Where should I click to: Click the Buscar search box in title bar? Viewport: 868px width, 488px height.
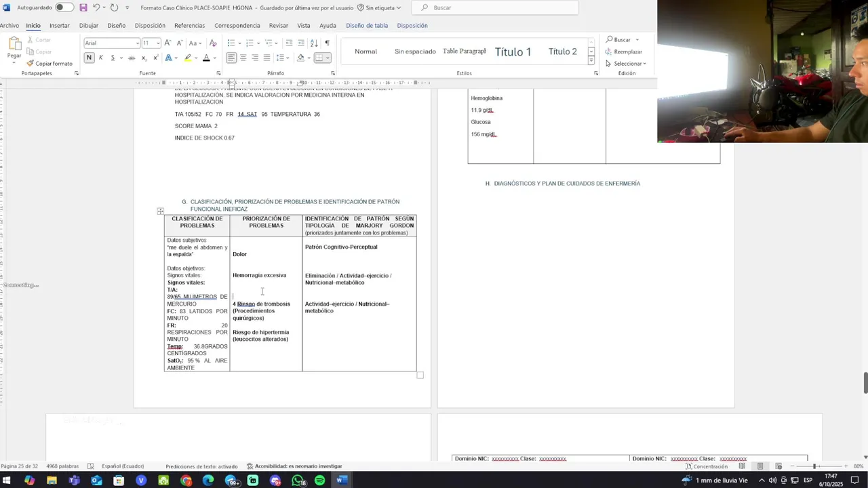click(496, 7)
